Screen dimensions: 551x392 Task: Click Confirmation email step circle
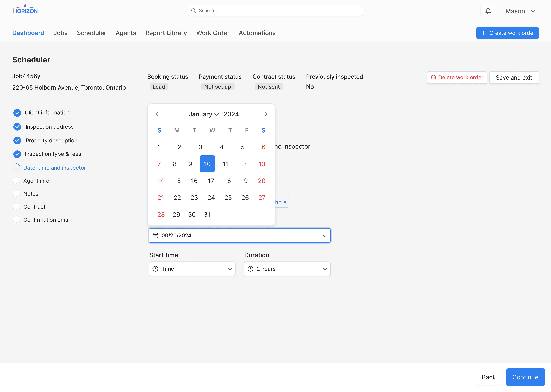pos(16,220)
